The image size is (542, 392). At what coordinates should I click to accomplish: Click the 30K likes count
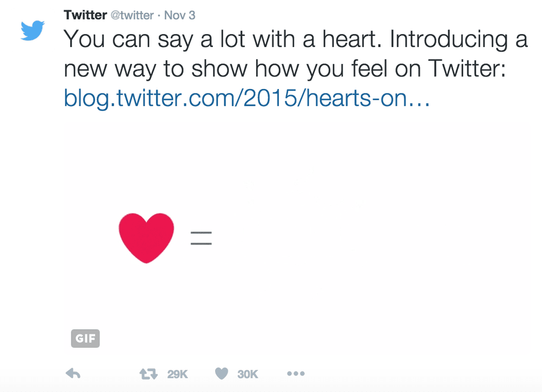coord(248,374)
